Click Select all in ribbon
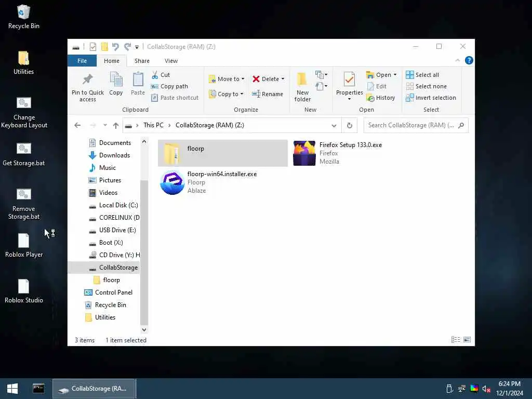Viewport: 532px width, 399px height. click(x=422, y=75)
